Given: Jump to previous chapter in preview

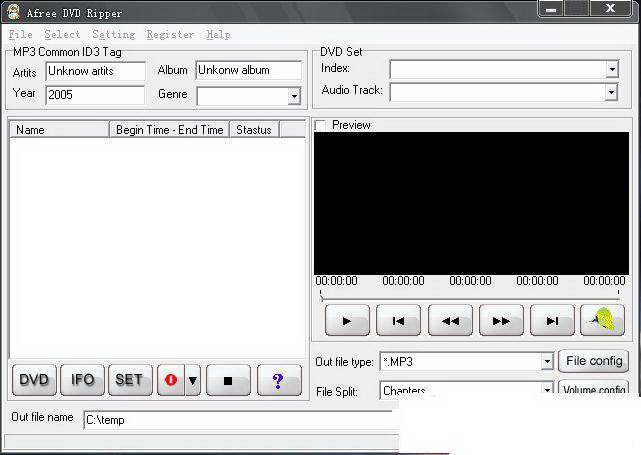Looking at the screenshot, I should click(x=398, y=321).
